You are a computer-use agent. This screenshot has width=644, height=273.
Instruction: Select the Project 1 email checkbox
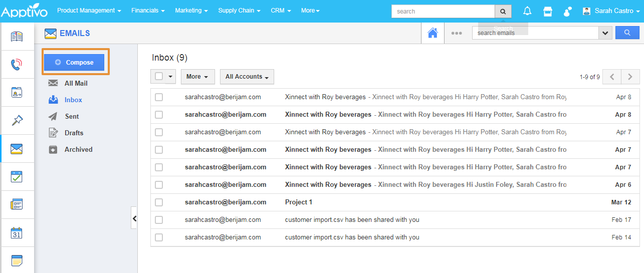pos(159,202)
